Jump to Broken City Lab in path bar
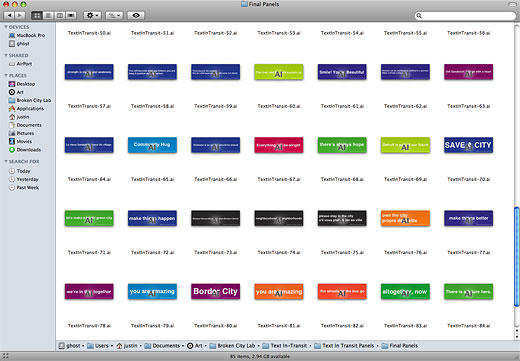Image resolution: width=520 pixels, height=361 pixels. tap(232, 346)
